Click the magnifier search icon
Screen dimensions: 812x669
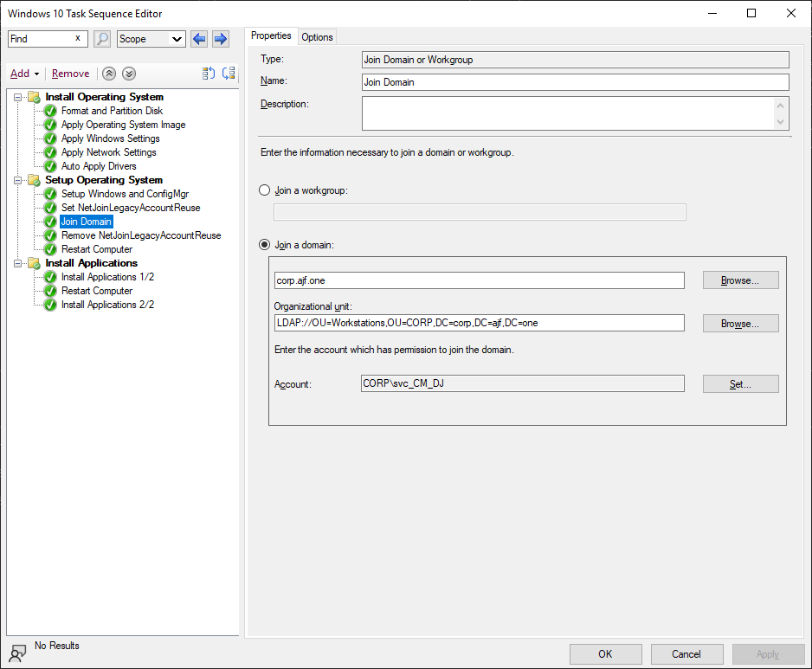pyautogui.click(x=102, y=39)
